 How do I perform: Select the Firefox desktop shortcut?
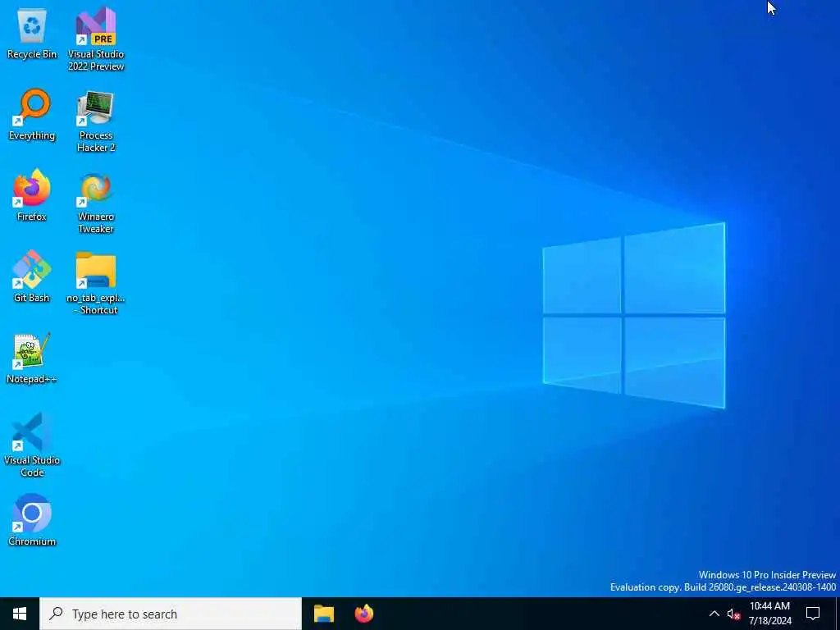(32, 195)
